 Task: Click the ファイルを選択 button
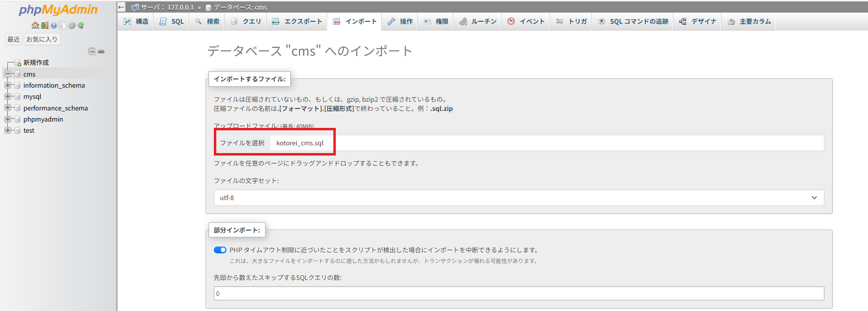pos(242,143)
